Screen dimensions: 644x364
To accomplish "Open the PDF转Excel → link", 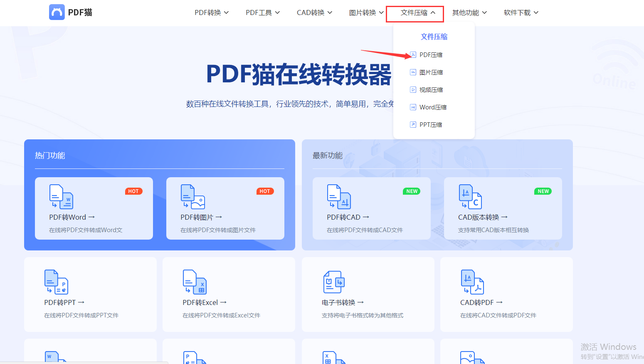I will [205, 302].
